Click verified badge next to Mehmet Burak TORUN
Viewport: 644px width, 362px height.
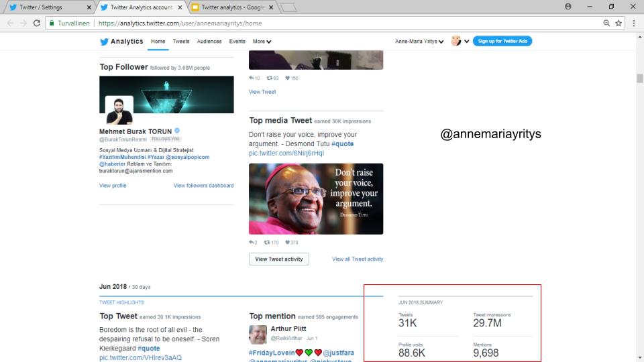[177, 131]
